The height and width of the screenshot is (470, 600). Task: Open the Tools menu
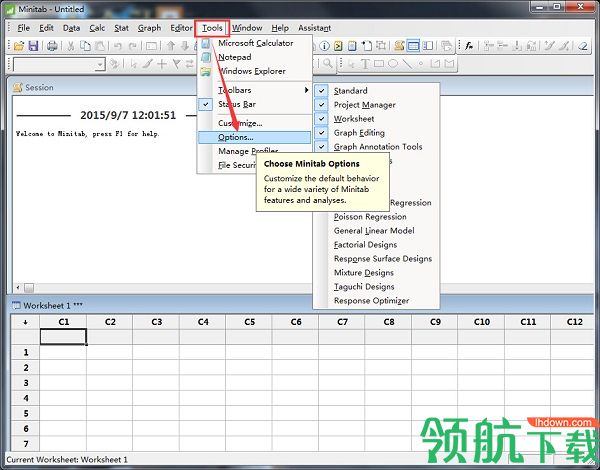click(212, 28)
